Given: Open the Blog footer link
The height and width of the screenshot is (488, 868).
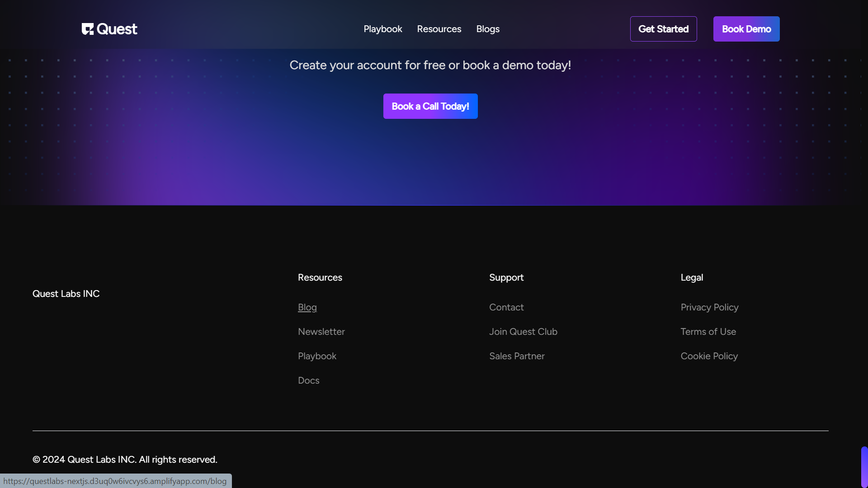Looking at the screenshot, I should 307,307.
